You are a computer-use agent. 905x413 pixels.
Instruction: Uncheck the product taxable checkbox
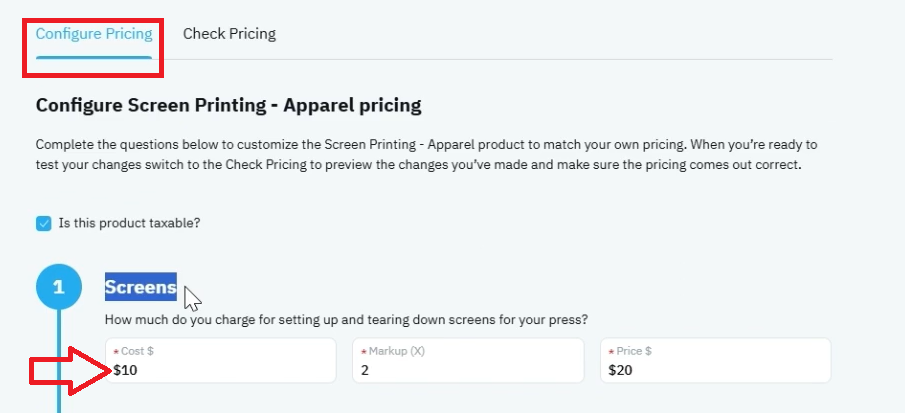44,223
